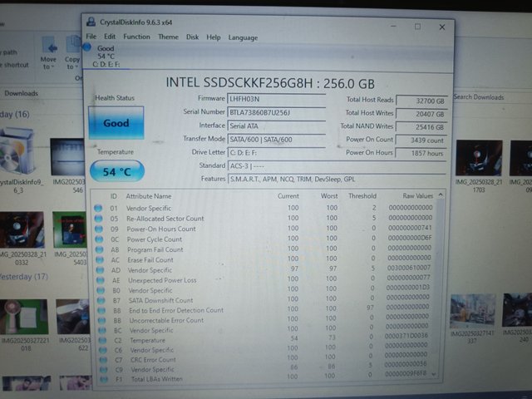Click the ID column header
The image size is (532, 399).
click(114, 196)
